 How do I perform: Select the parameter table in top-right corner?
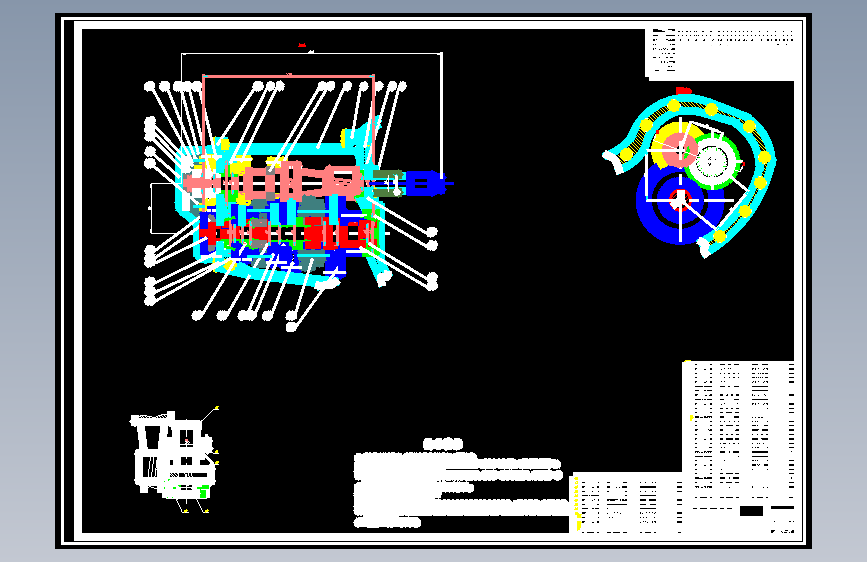coord(720,53)
